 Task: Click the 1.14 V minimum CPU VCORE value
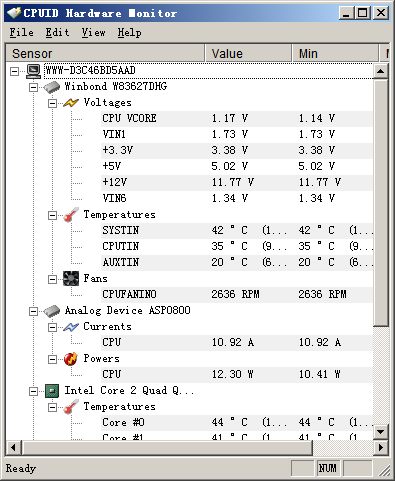(317, 118)
